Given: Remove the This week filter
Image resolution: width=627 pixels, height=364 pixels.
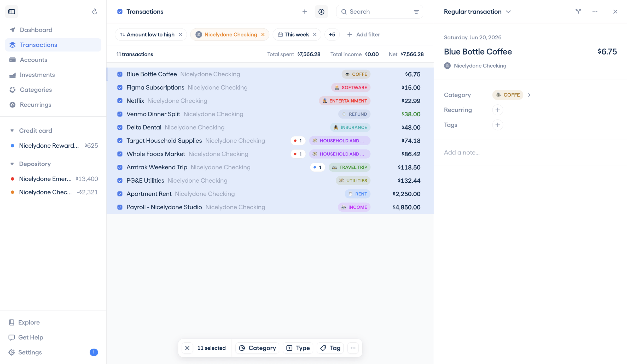Looking at the screenshot, I should pos(315,34).
